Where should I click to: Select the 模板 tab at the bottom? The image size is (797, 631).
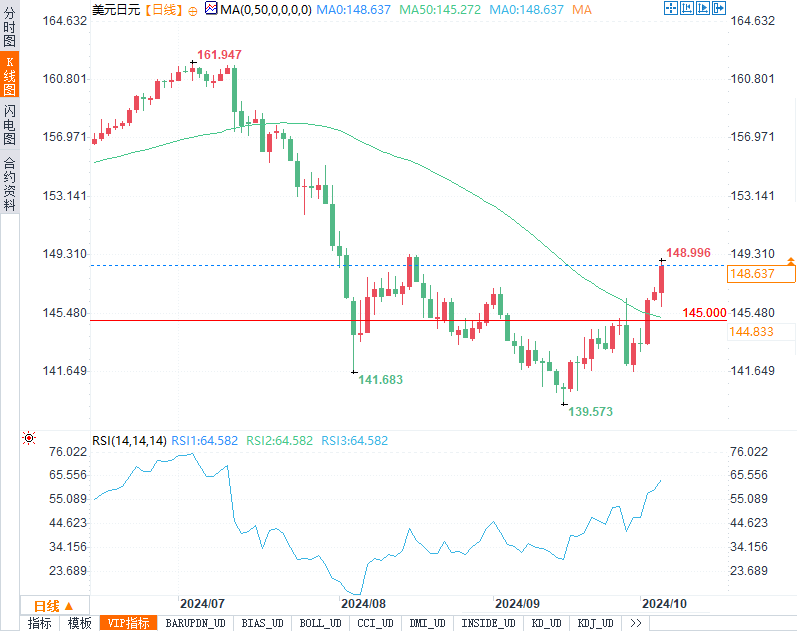[80, 623]
